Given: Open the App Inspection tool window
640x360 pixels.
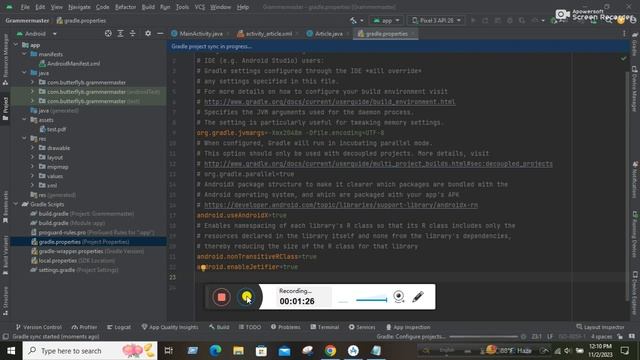Looking at the screenshot, I should click(x=408, y=327).
